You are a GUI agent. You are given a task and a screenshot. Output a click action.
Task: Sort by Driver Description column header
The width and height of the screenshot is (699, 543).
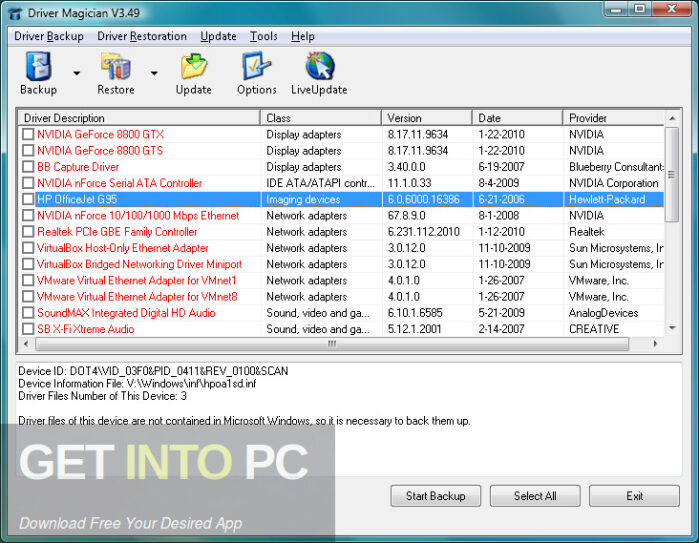coord(139,118)
